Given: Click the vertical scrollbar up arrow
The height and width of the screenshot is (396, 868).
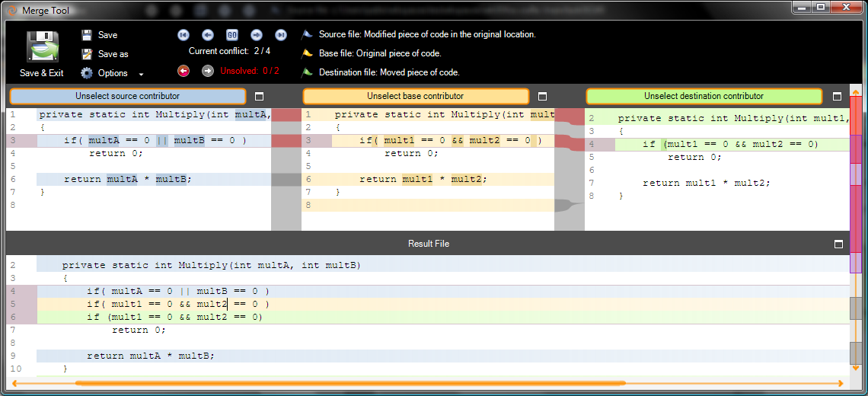Looking at the screenshot, I should 856,92.
